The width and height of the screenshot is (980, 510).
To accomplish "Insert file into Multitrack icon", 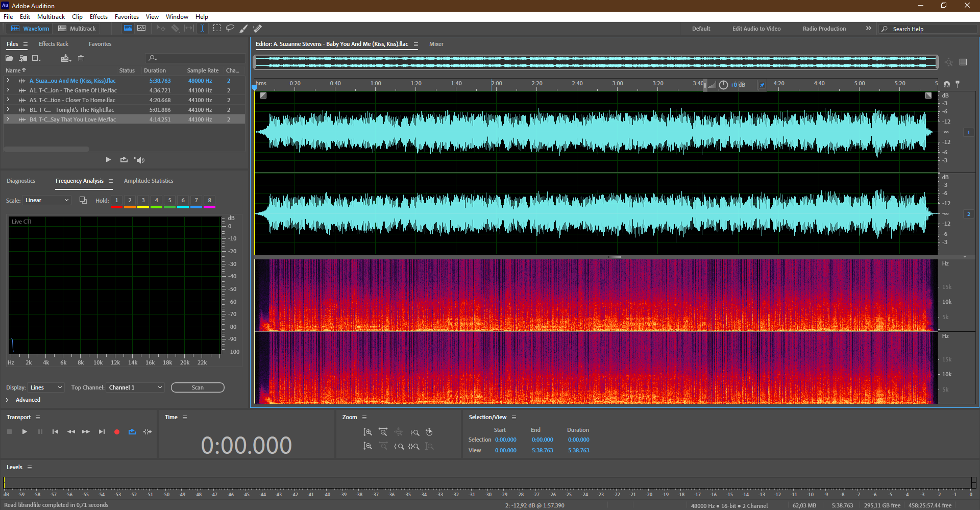I will tap(65, 58).
